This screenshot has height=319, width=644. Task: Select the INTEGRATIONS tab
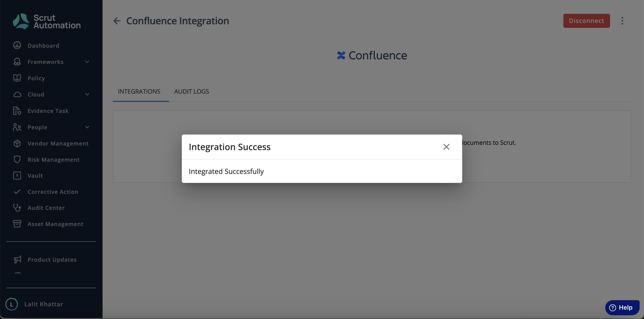139,91
